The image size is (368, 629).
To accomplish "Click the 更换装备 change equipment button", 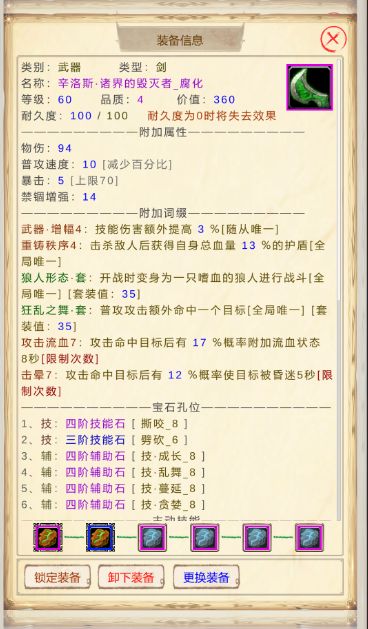I will click(x=206, y=577).
